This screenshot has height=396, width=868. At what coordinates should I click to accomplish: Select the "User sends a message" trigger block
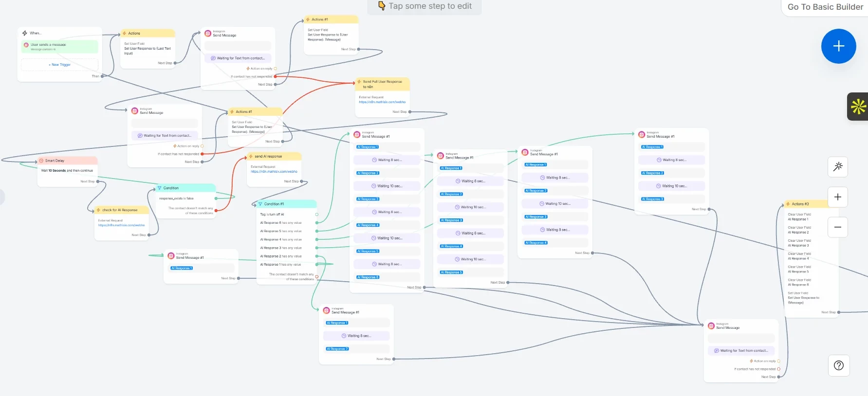pyautogui.click(x=60, y=47)
